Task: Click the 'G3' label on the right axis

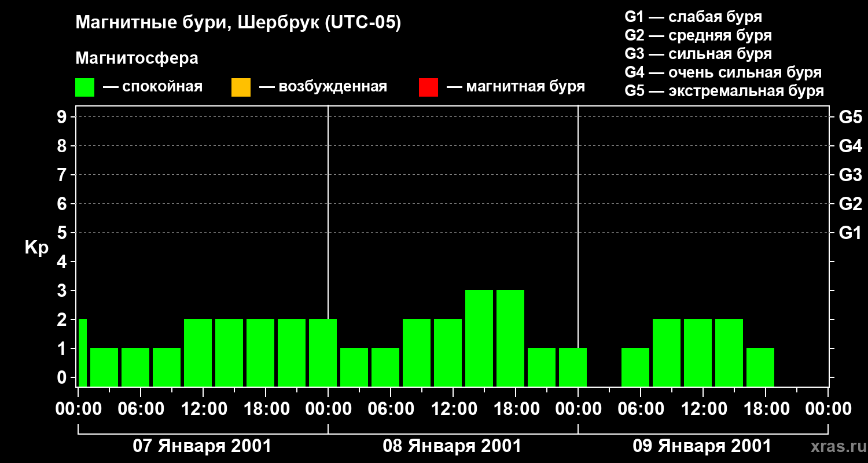Action: 851,175
